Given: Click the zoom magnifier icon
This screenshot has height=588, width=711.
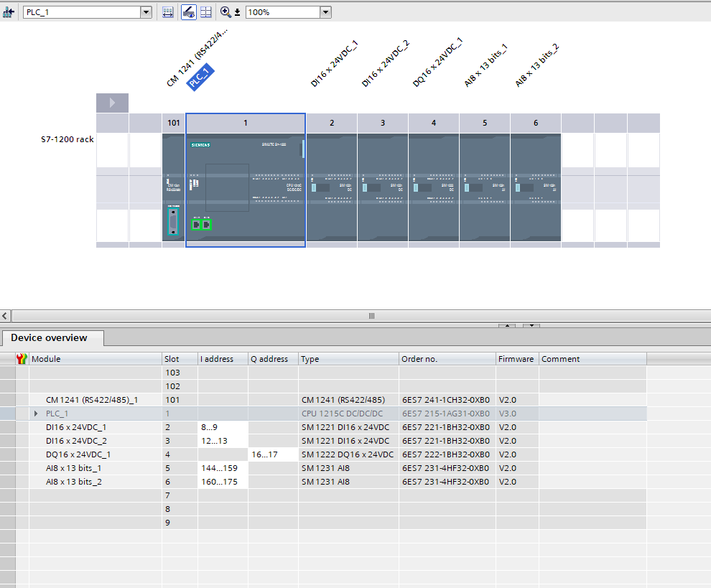Looking at the screenshot, I should tap(226, 12).
